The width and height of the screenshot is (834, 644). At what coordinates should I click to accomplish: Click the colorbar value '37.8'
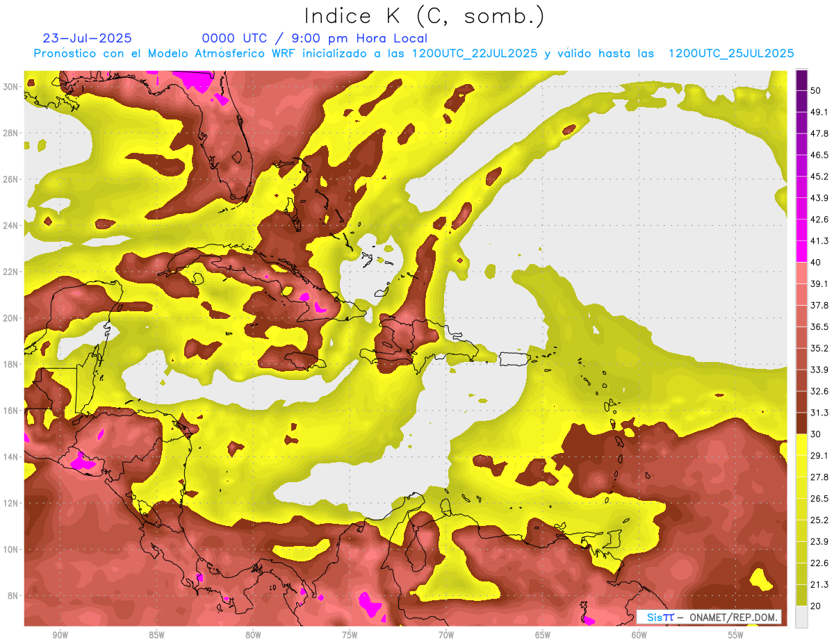coord(819,306)
